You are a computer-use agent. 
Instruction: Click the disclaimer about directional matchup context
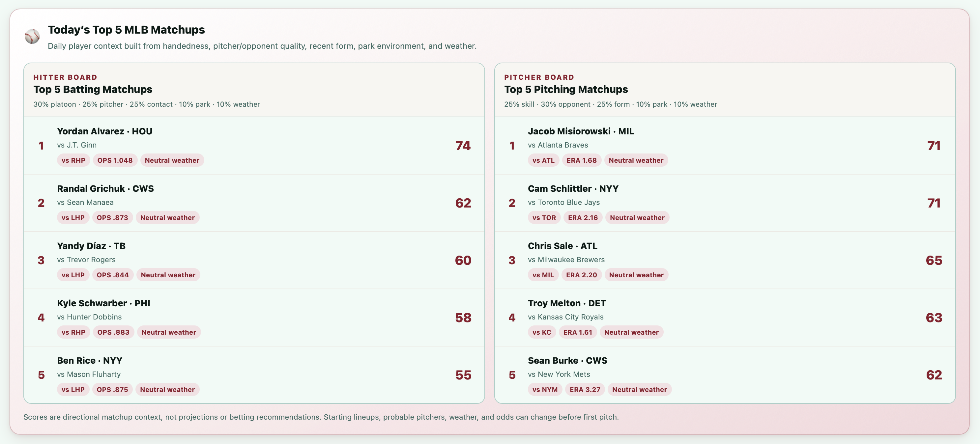pyautogui.click(x=321, y=417)
